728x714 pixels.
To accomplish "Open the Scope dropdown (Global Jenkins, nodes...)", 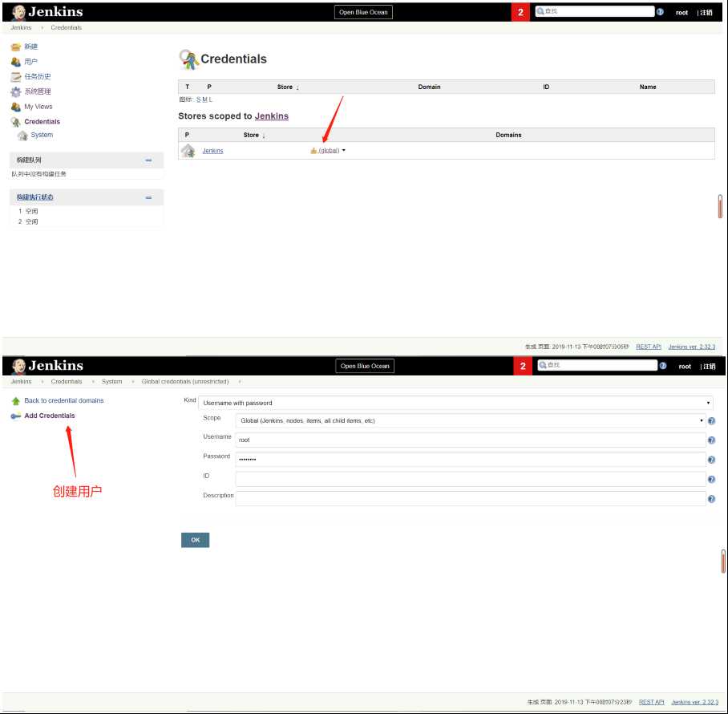I will 471,421.
